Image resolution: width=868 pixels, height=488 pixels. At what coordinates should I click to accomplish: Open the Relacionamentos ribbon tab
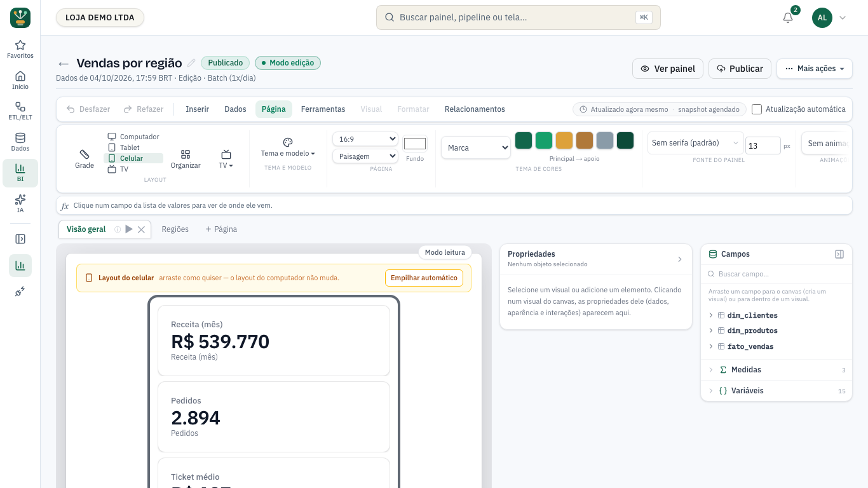(x=475, y=109)
